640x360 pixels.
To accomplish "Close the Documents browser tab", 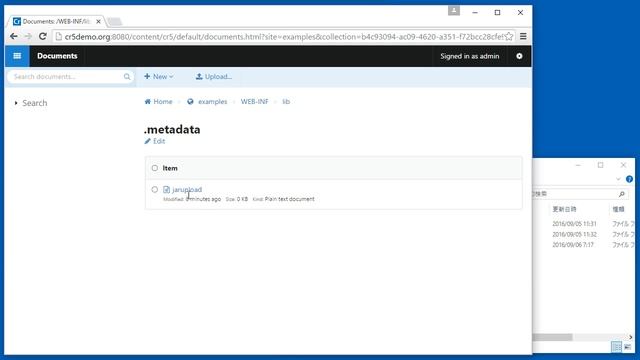I will pos(98,21).
